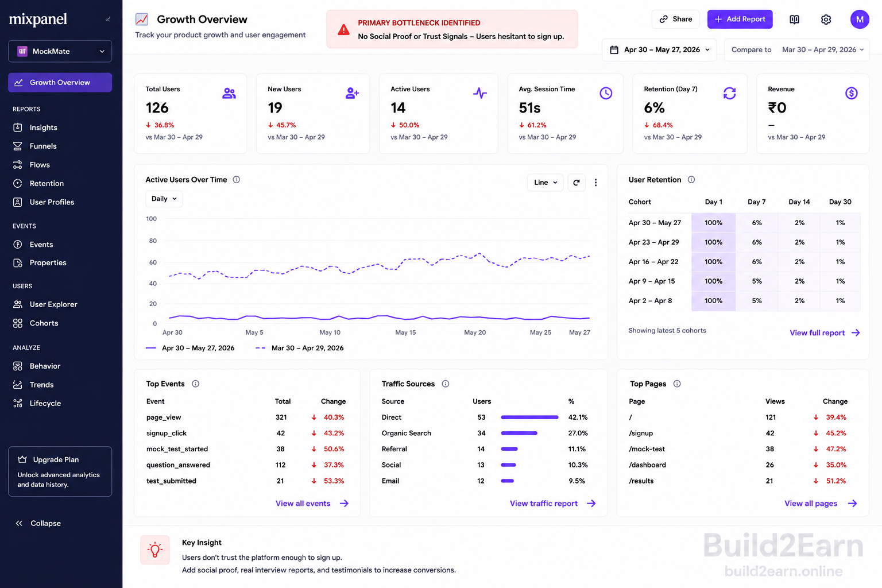The height and width of the screenshot is (588, 882).
Task: Click the settings gear icon in header
Action: click(x=826, y=20)
